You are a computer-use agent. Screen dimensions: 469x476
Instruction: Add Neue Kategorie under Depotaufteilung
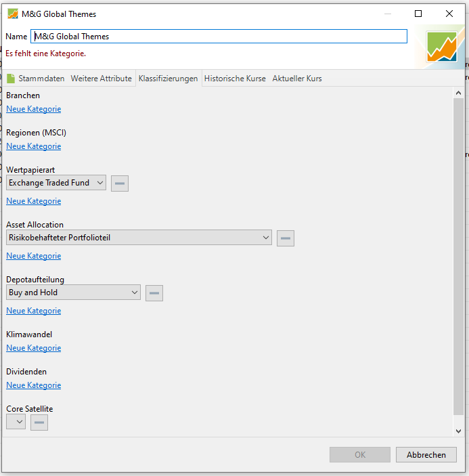(x=34, y=311)
